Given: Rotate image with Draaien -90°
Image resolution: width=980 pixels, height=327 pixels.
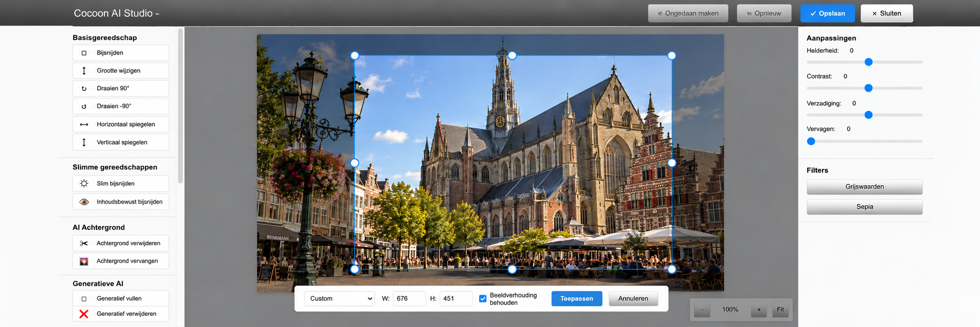Looking at the screenshot, I should [x=120, y=106].
